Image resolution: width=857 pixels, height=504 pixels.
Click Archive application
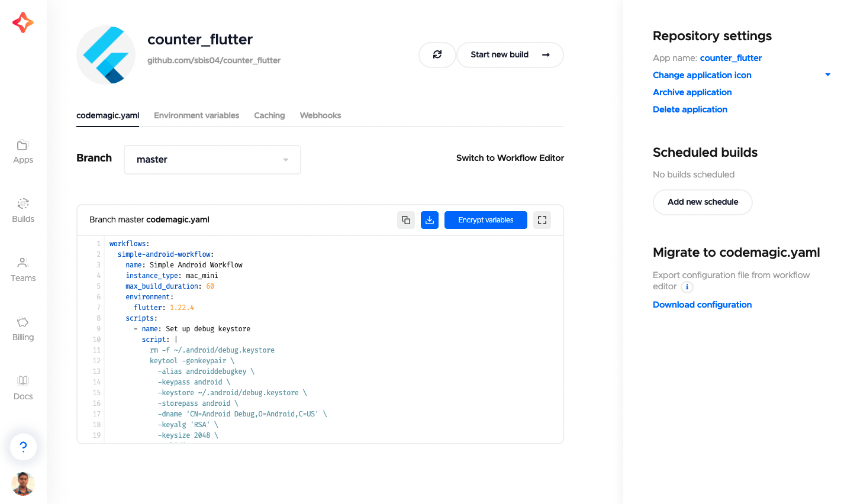point(692,92)
